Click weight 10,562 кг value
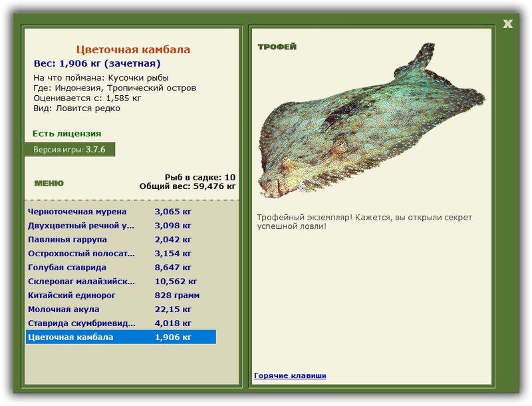532x406 pixels. click(176, 282)
